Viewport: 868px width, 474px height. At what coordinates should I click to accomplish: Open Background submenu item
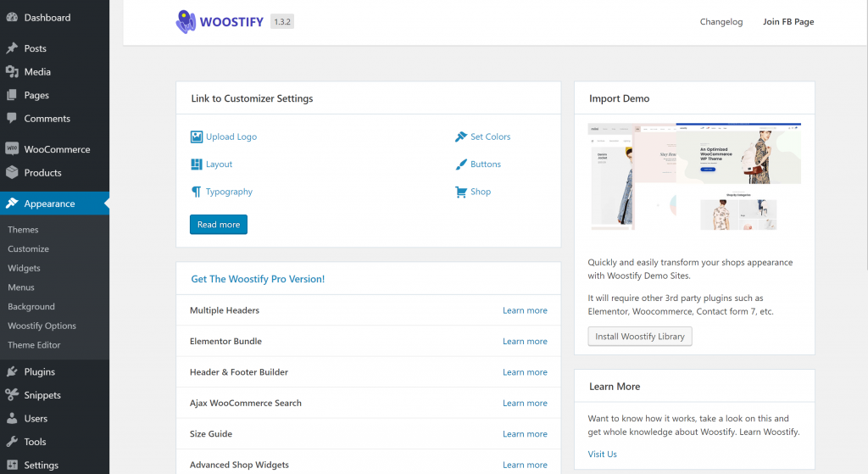coord(31,306)
